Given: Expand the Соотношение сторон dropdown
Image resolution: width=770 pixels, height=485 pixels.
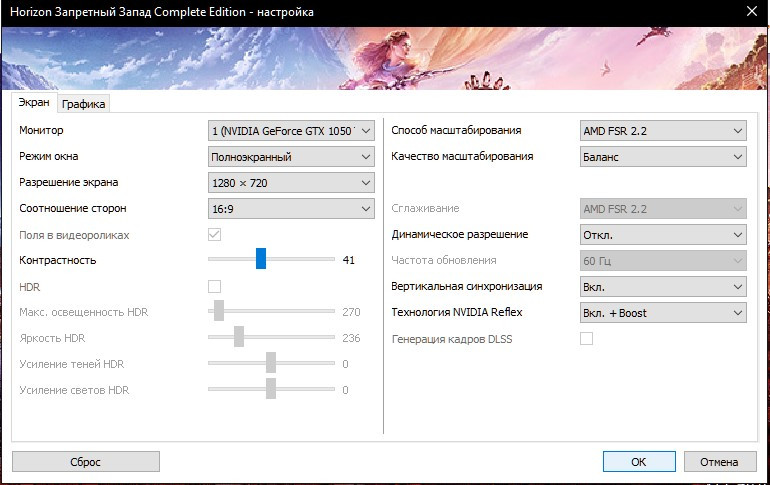Looking at the screenshot, I should pos(291,208).
